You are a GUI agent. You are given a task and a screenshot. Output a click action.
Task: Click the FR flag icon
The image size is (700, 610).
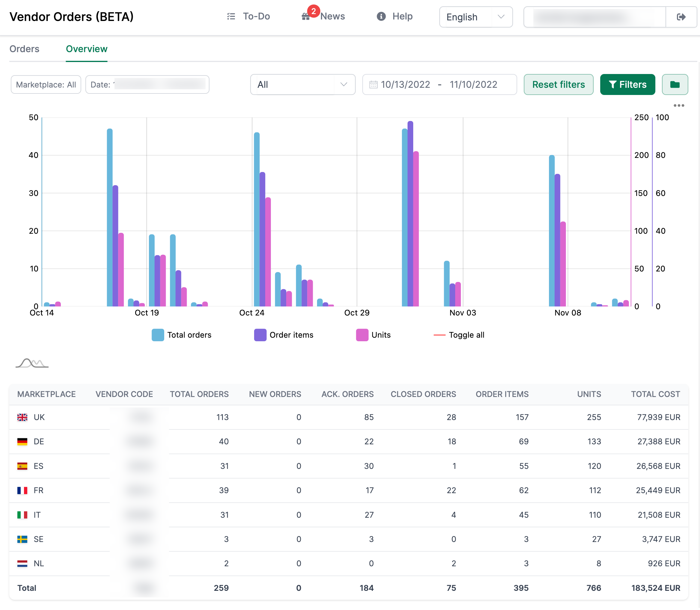click(22, 490)
